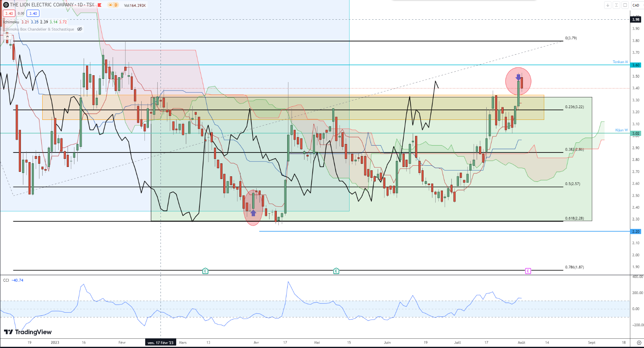This screenshot has width=644, height=348.
Task: Click the purple upcoming earnings marker
Action: pyautogui.click(x=528, y=271)
